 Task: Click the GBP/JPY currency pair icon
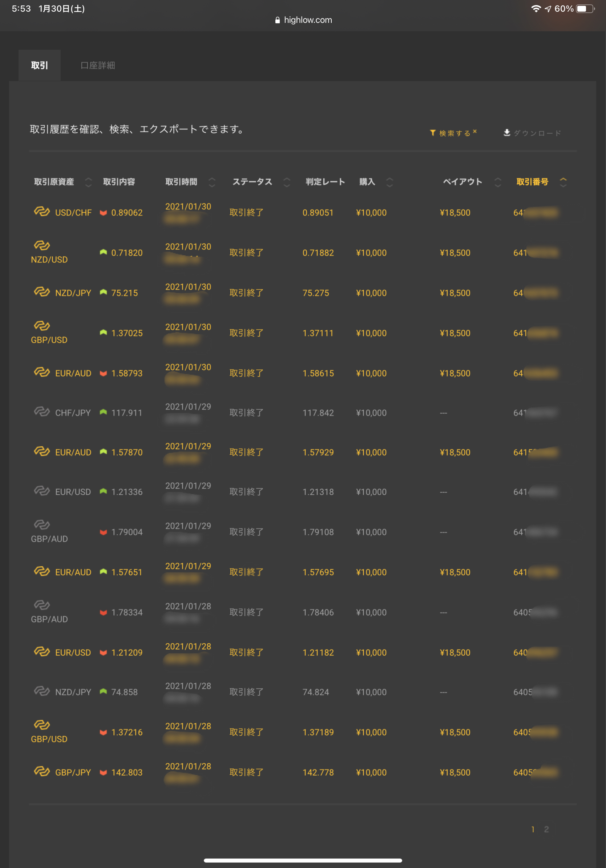pos(42,771)
